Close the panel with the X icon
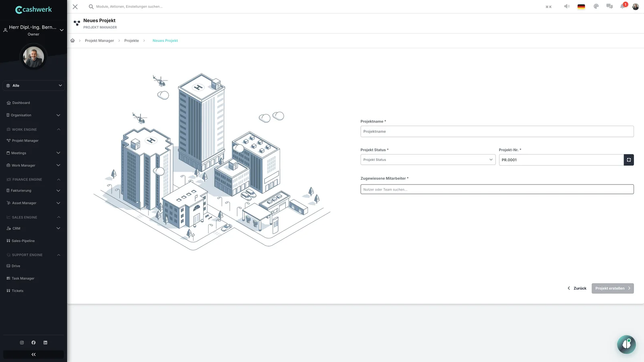The width and height of the screenshot is (644, 362). point(75,6)
